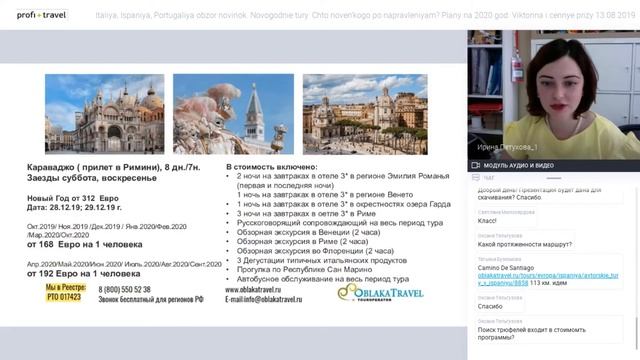This screenshot has width=640, height=360.
Task: Click the profi travel logo
Action: click(41, 15)
